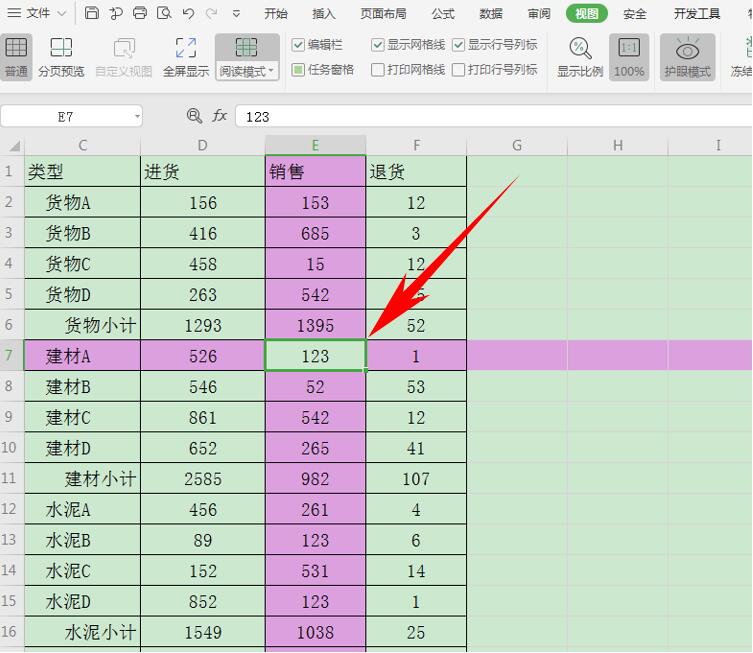Uncheck 显示行号列标 show headings

point(458,45)
